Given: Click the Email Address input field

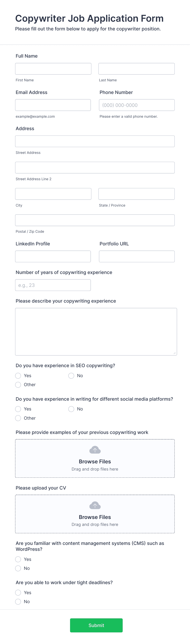Looking at the screenshot, I should click(53, 105).
